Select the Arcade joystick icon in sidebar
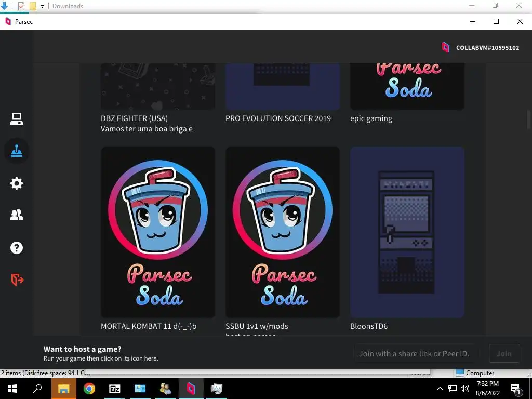Viewport: 532px width, 399px height. click(x=16, y=151)
